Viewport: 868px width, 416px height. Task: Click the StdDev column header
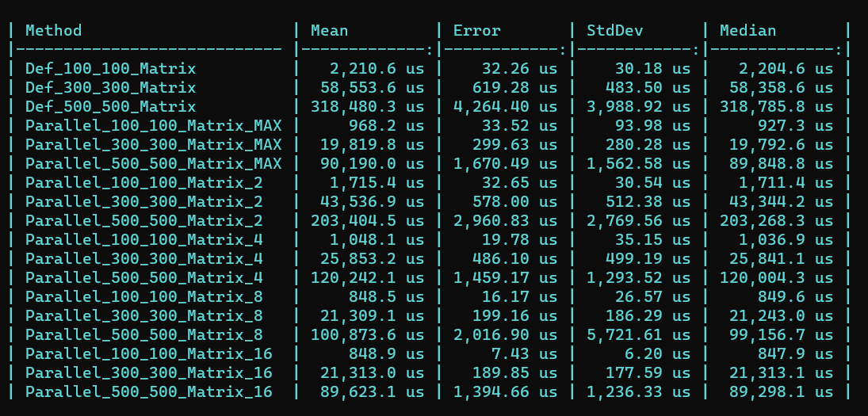click(x=614, y=31)
